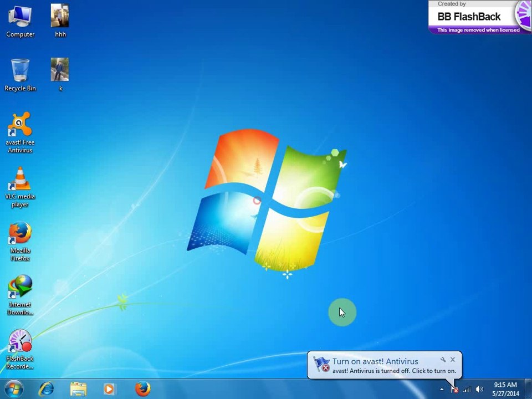Open the network signal tray icon
The width and height of the screenshot is (532, 399).
point(467,389)
